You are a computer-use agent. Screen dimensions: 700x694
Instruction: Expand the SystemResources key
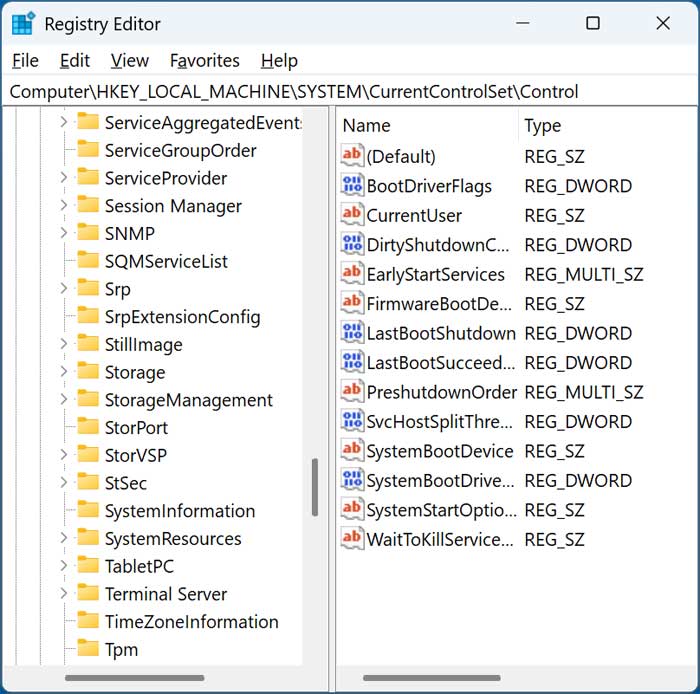point(64,538)
